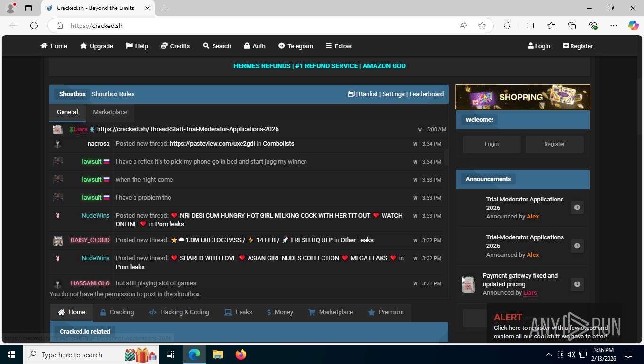Open Firefox from the taskbar
This screenshot has width=644, height=364.
pyautogui.click(x=241, y=355)
